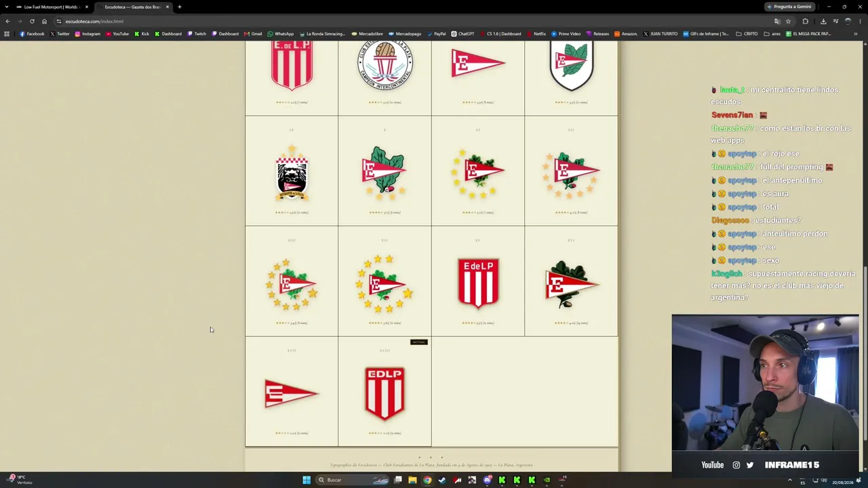Open the browser extensions menu
Screen dimensions: 868x488
point(806,21)
